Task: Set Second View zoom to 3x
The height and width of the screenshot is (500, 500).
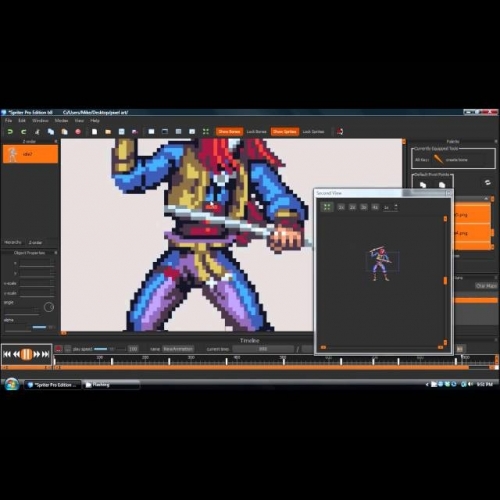Action: (x=364, y=207)
